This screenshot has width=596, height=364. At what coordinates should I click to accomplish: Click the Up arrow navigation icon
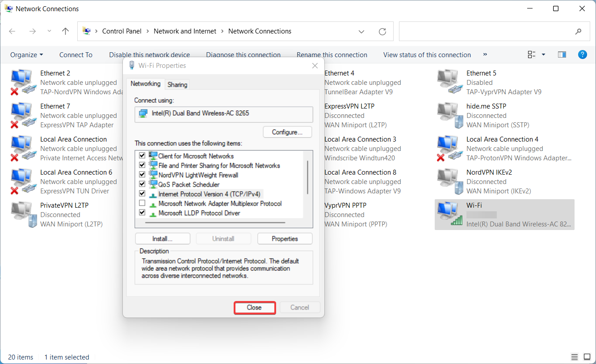pos(66,31)
